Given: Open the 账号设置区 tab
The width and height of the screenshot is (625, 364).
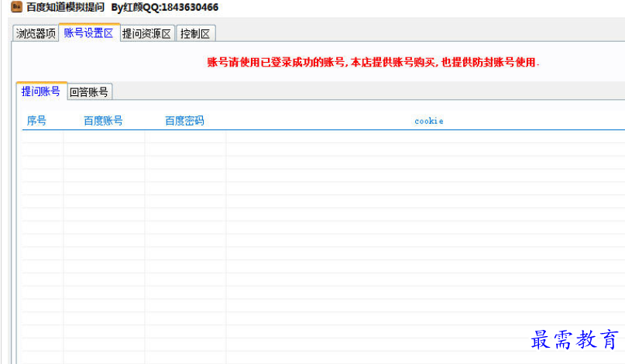Looking at the screenshot, I should [89, 33].
